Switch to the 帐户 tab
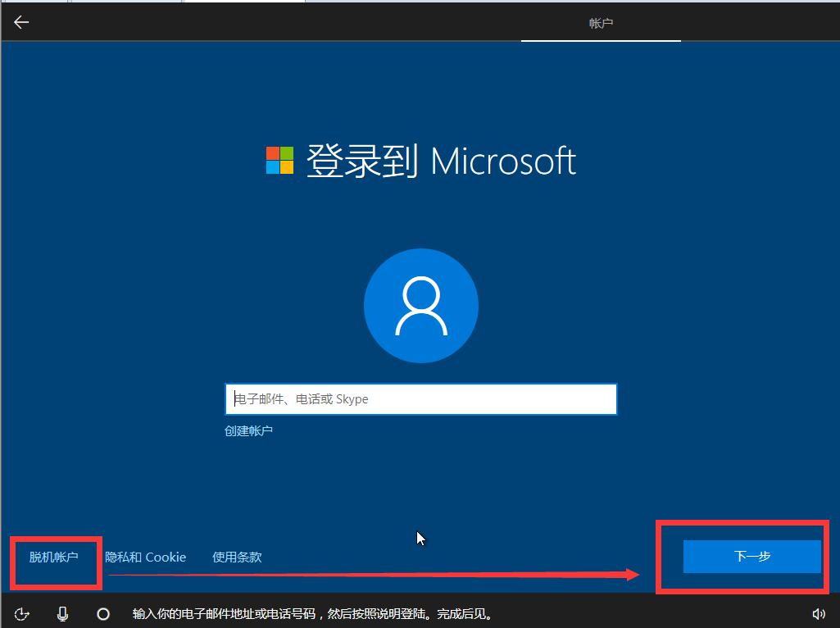This screenshot has width=840, height=628. pos(601,23)
